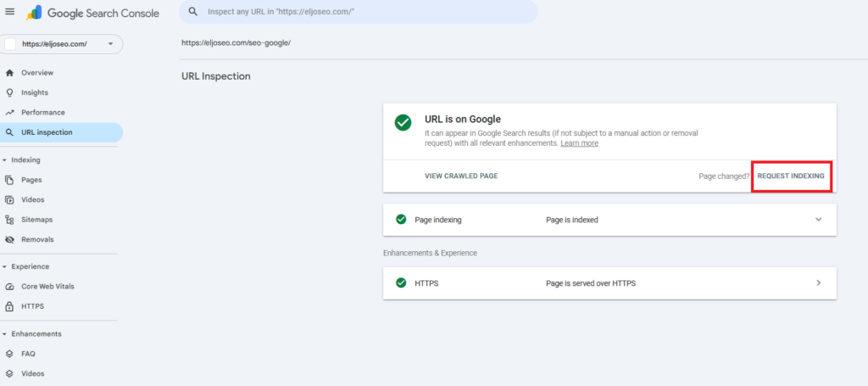Click the HTTPS padlock icon in the sidebar
This screenshot has height=386, width=868.
pos(9,306)
